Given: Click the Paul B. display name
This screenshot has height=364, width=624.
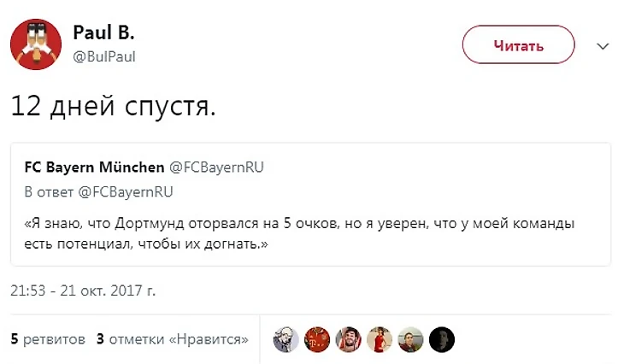Looking at the screenshot, I should [103, 33].
